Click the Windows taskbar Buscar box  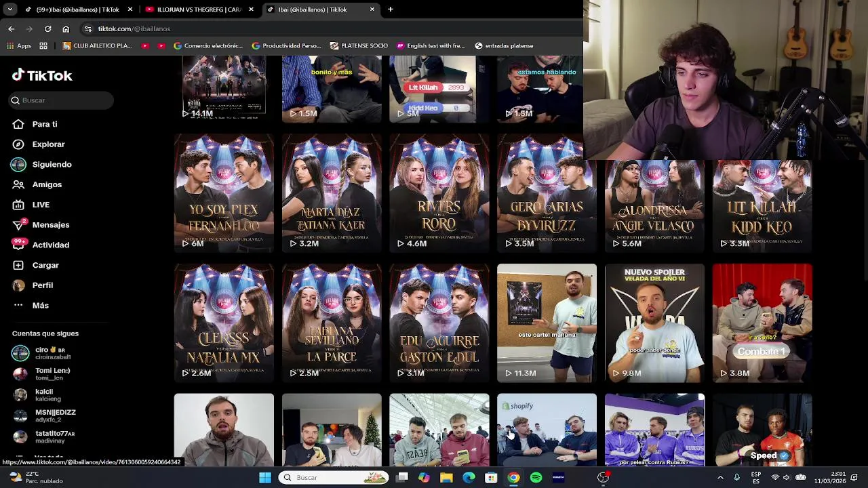333,478
